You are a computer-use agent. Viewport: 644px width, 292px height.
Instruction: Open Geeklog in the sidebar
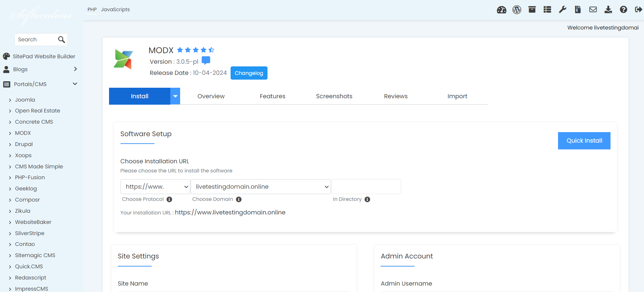tap(26, 189)
